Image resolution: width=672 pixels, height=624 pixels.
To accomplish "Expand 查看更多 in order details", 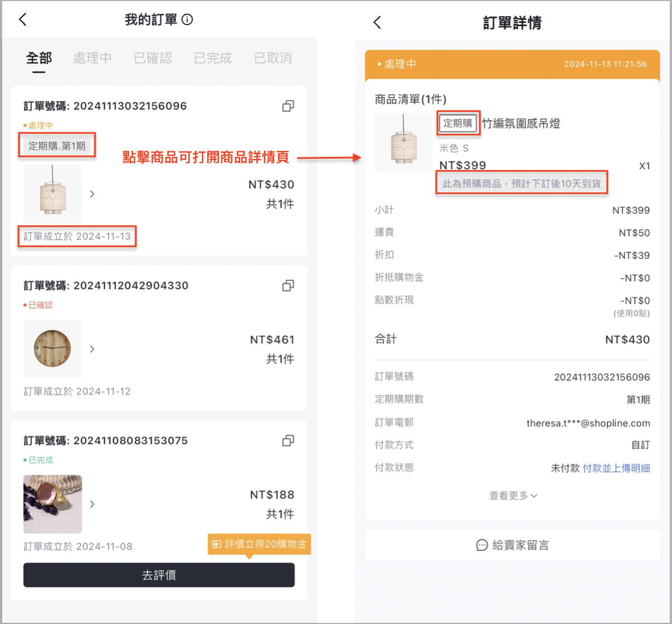I will point(513,496).
